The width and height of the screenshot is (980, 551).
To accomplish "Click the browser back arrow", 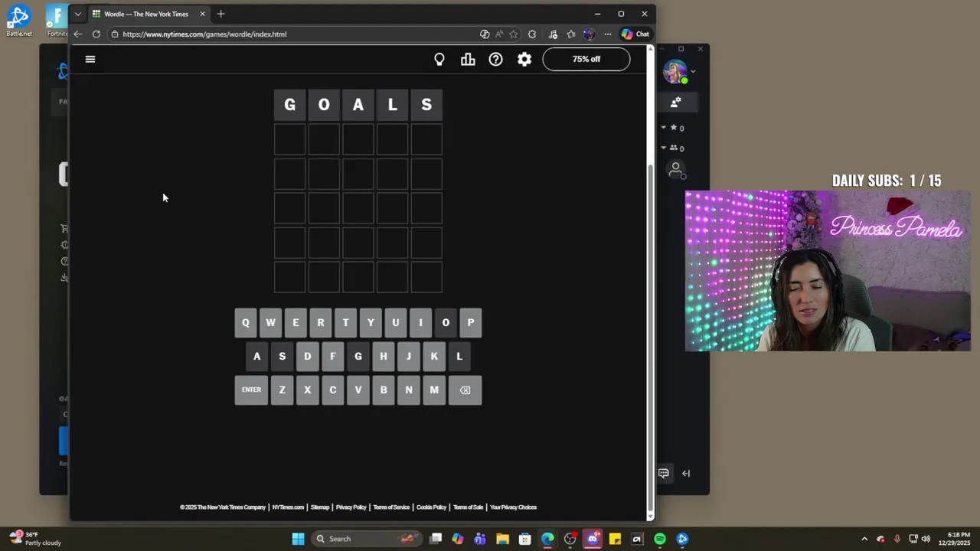I will (x=78, y=34).
